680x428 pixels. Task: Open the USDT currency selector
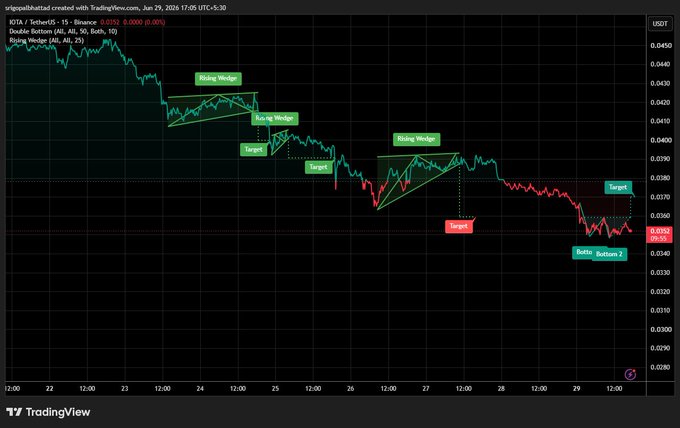click(660, 23)
